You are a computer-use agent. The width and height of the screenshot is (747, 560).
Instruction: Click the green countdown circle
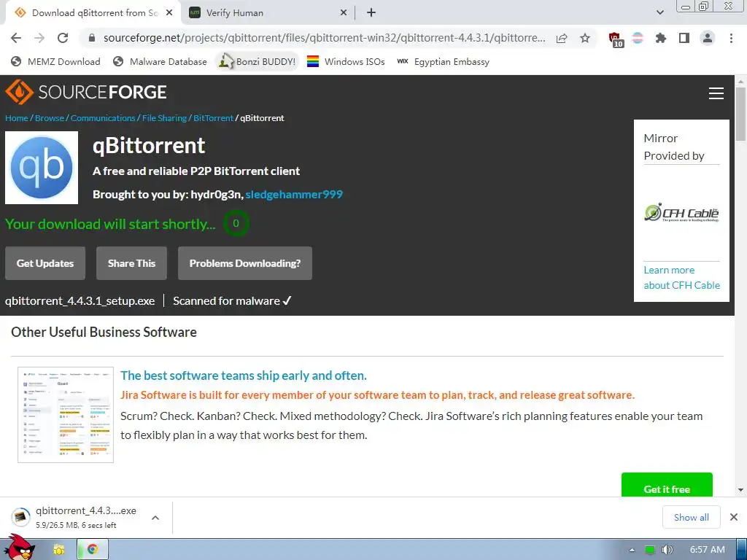click(x=236, y=223)
